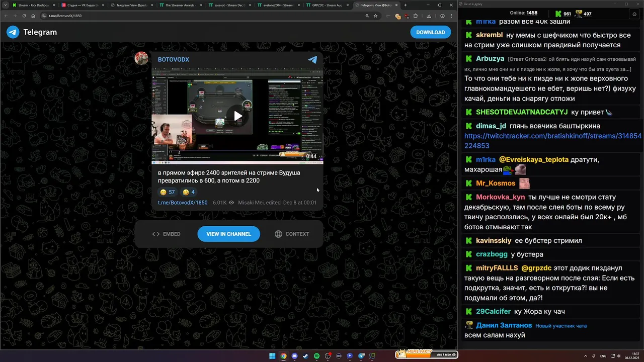Click the 57 emoji reaction
The image size is (644, 362).
168,192
